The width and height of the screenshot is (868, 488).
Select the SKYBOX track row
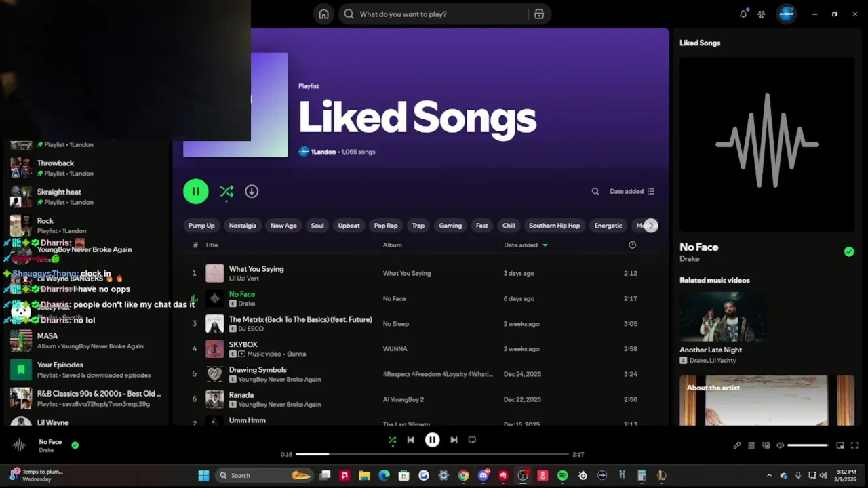coord(421,349)
